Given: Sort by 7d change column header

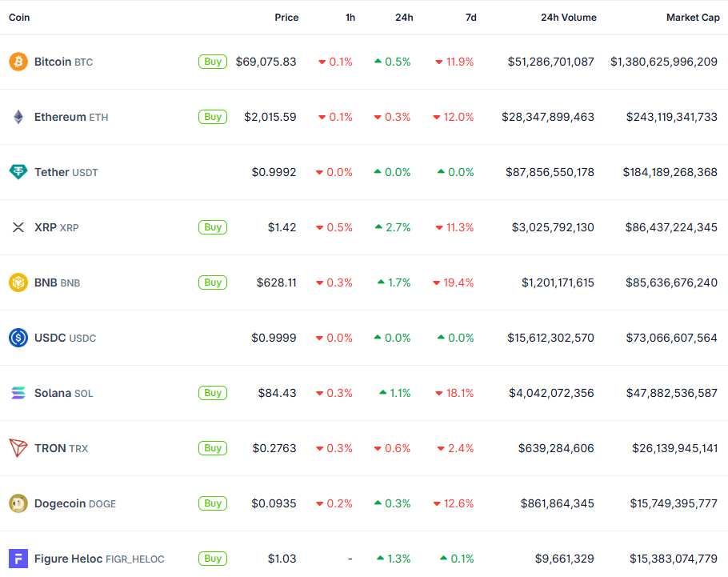Looking at the screenshot, I should [x=470, y=18].
